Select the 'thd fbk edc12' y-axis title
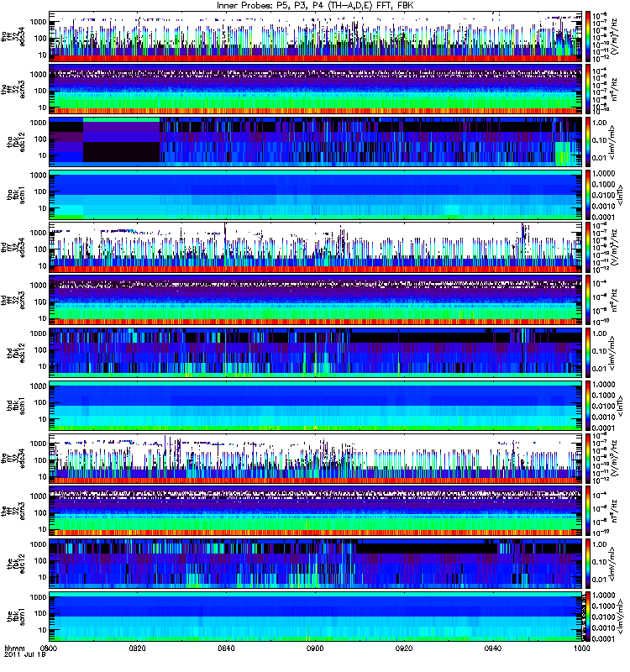The height and width of the screenshot is (672, 630). (x=16, y=353)
